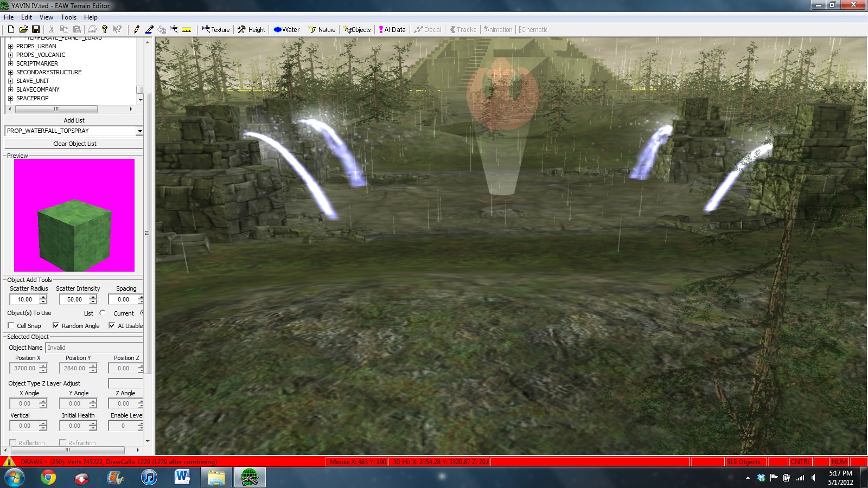Click the Print toolbar icon
The width and height of the screenshot is (868, 488).
[92, 29]
